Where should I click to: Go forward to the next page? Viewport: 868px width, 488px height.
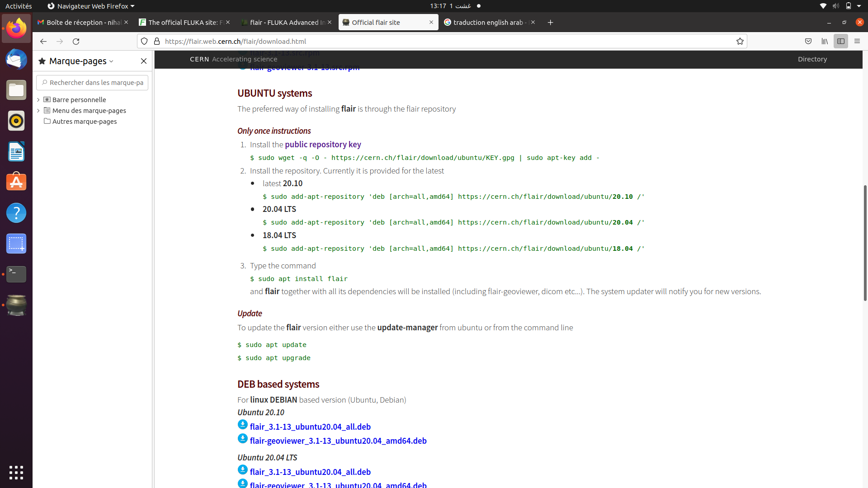(60, 41)
